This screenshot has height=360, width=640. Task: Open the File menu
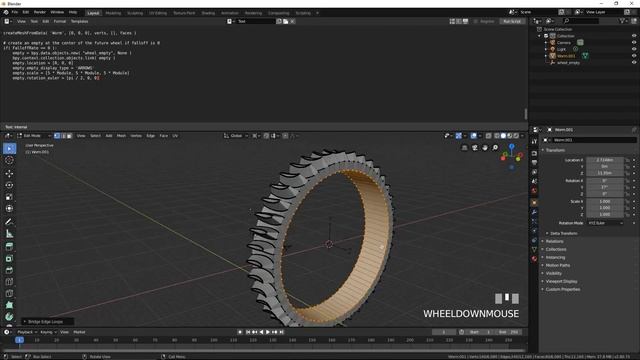coord(15,12)
